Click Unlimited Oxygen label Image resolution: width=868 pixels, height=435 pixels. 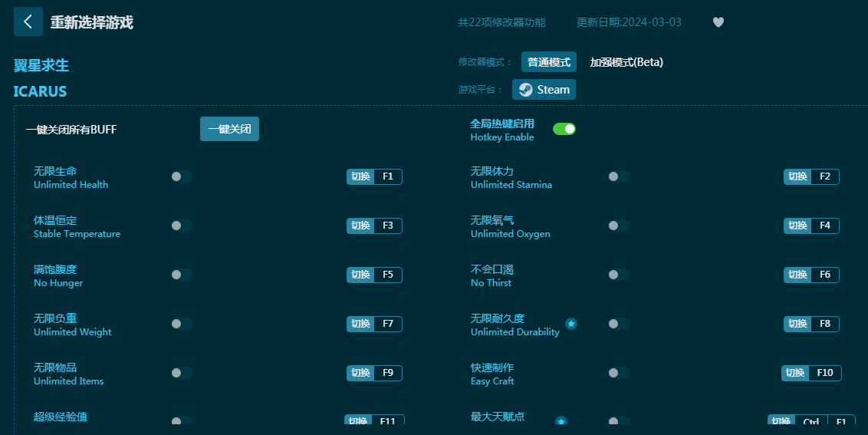coord(511,234)
